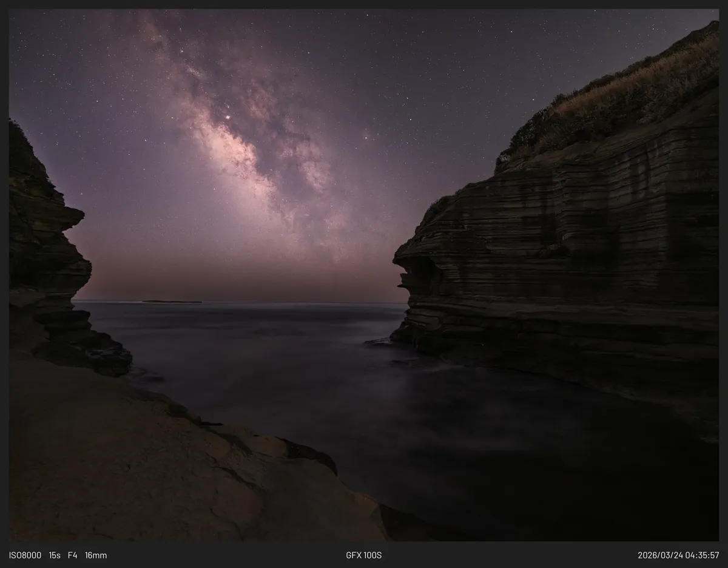This screenshot has width=728, height=568.
Task: Select the 16mm focal length text
Action: point(96,555)
